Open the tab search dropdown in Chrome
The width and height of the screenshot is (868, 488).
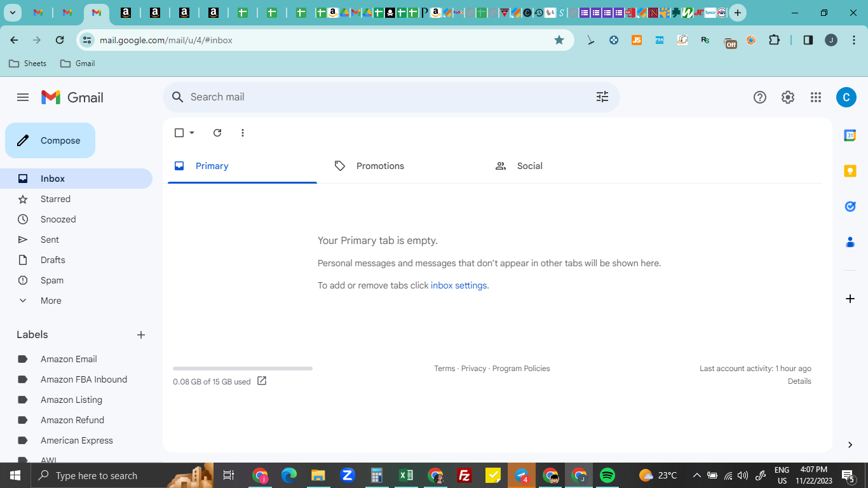coord(13,13)
